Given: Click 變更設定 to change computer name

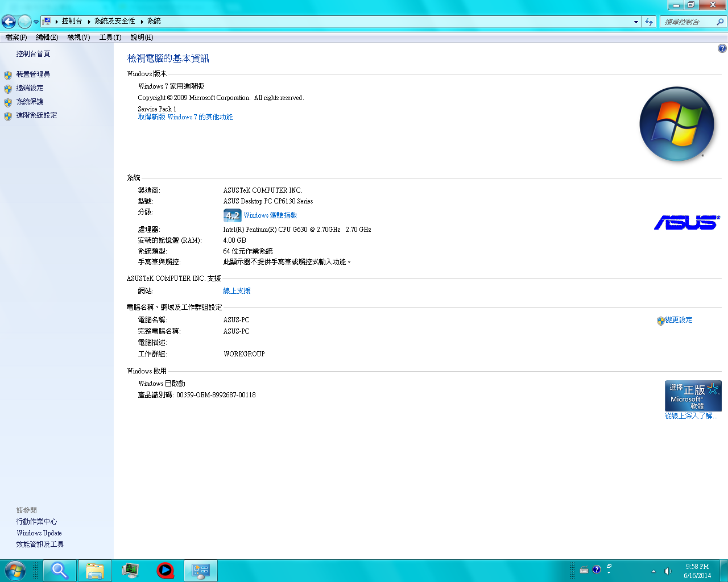Looking at the screenshot, I should pos(679,320).
